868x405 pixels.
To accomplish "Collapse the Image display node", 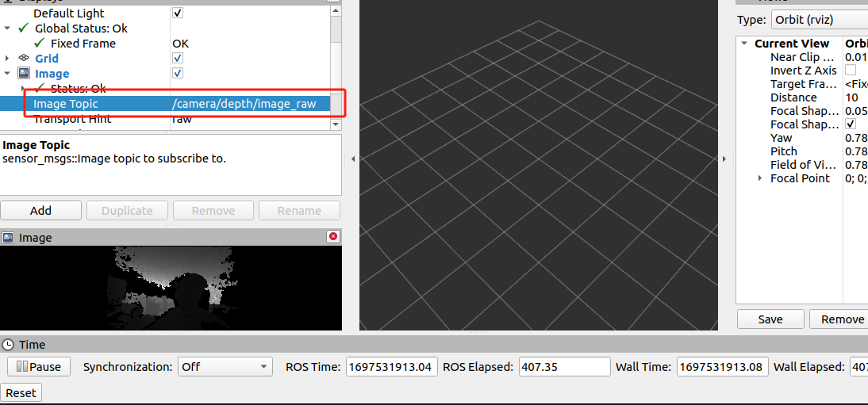I will coord(7,73).
